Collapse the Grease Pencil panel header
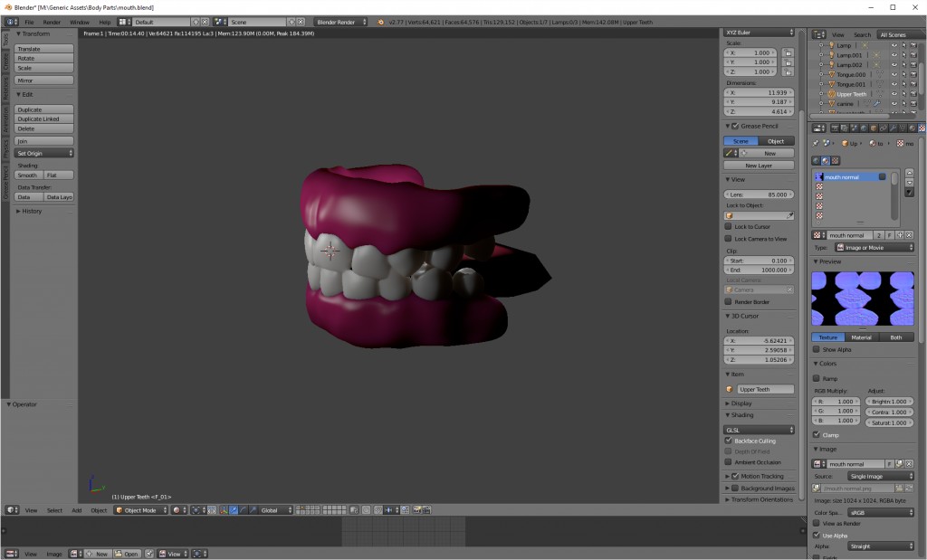The height and width of the screenshot is (560, 927). tap(759, 126)
